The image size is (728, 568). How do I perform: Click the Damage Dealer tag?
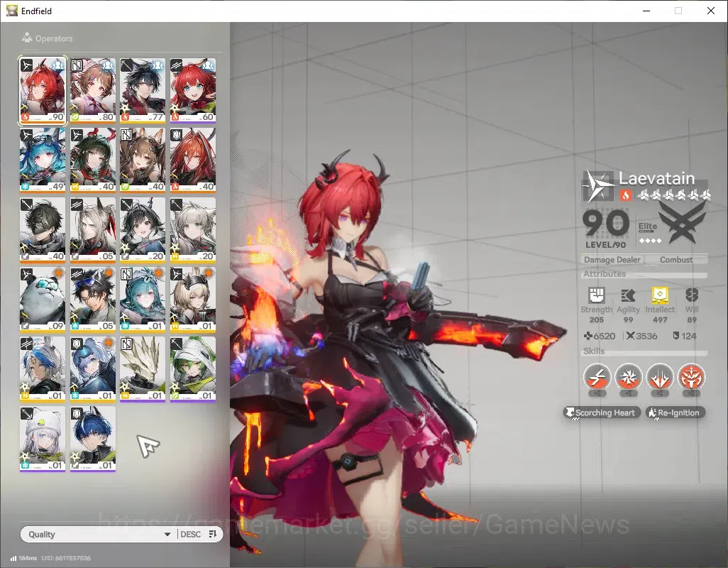coord(612,260)
